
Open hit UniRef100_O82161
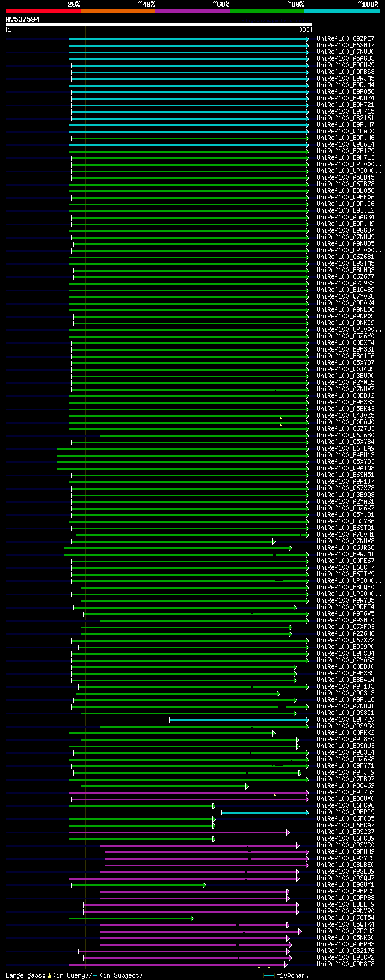coord(345,118)
